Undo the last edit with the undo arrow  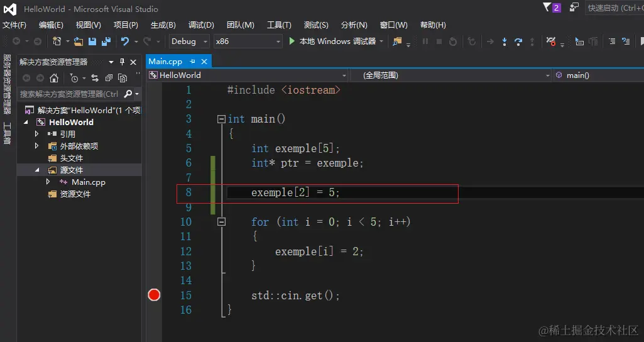point(125,41)
